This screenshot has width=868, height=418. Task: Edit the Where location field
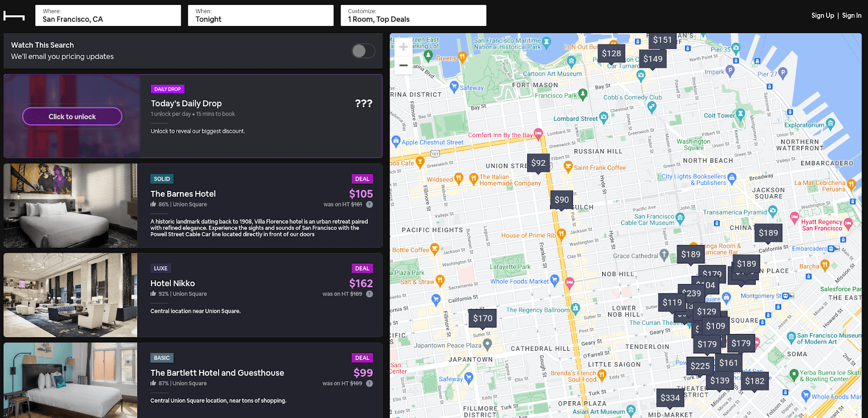pyautogui.click(x=108, y=16)
